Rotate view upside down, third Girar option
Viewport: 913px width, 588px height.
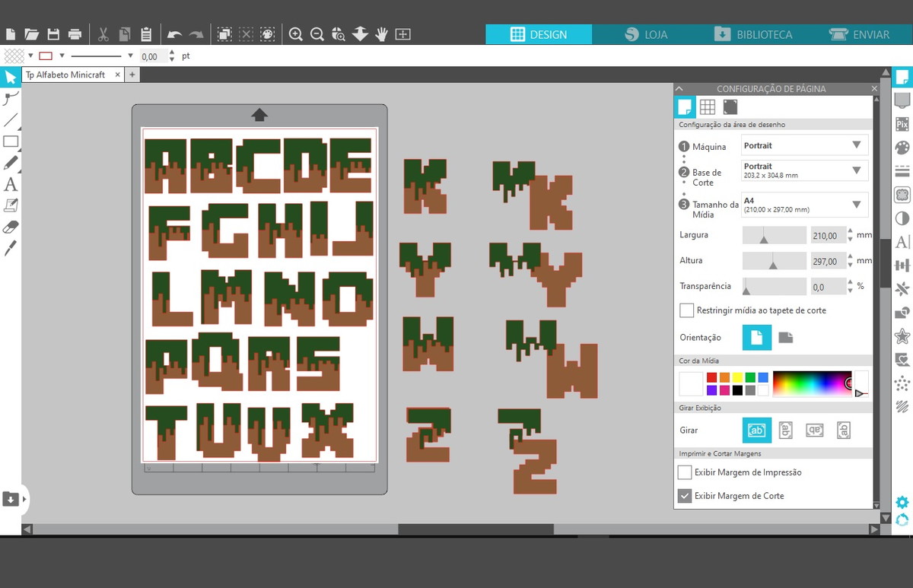tap(815, 431)
